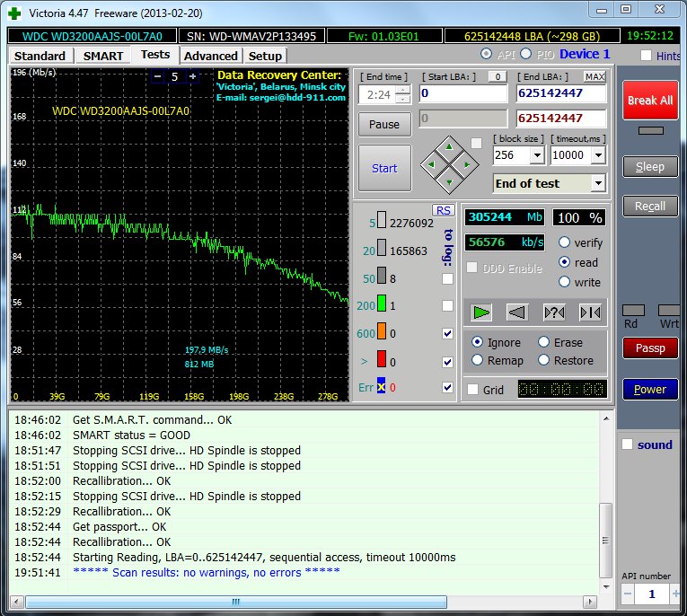Select the reverse scan direction icon
The image size is (687, 616).
(x=517, y=312)
